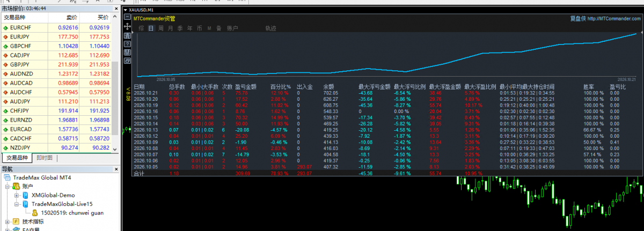Click the arrow icon beside NZDJPY
This screenshot has width=644, height=231.
point(5,147)
